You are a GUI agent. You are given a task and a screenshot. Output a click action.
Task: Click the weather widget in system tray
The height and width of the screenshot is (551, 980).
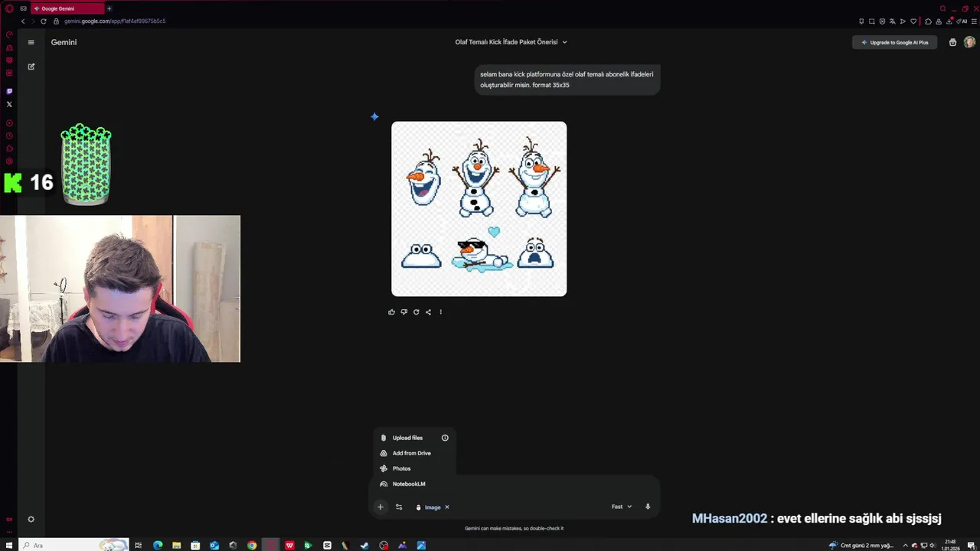[x=861, y=545]
